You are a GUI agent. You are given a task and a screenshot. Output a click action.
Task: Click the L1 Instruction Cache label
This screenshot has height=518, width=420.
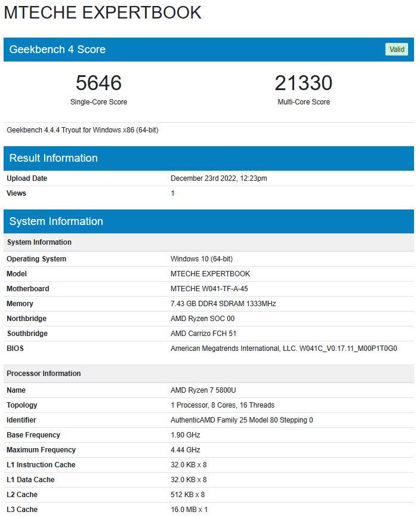coord(41,465)
